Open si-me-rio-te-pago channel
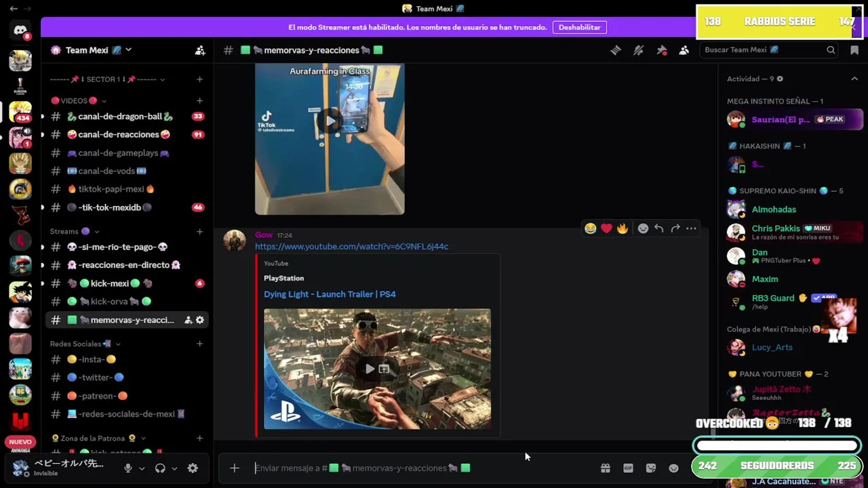The image size is (868, 488). point(127,247)
